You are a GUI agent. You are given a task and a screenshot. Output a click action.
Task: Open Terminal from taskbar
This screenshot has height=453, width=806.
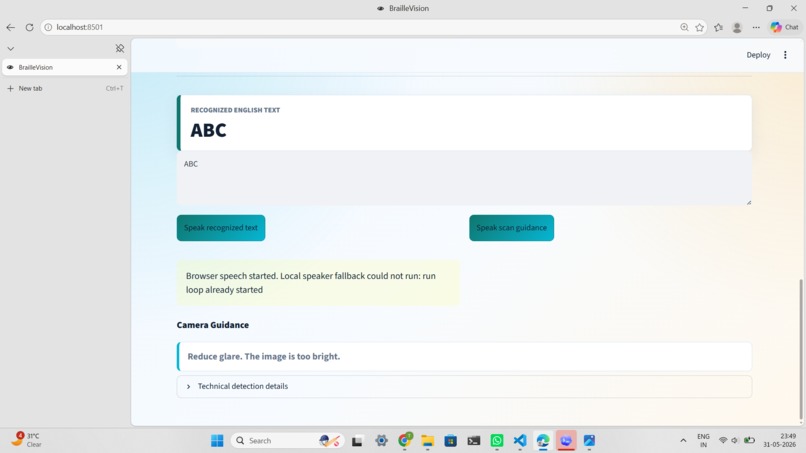tap(474, 441)
